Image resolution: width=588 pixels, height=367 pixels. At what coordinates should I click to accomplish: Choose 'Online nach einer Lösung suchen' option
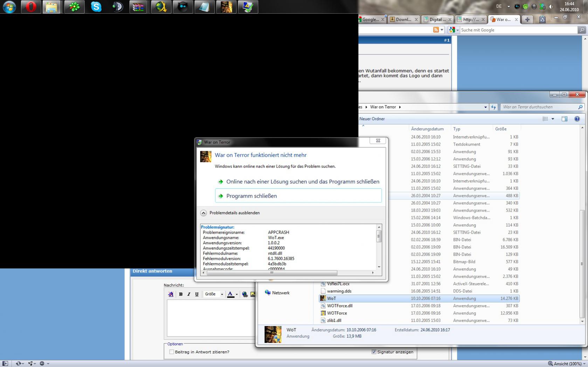298,182
